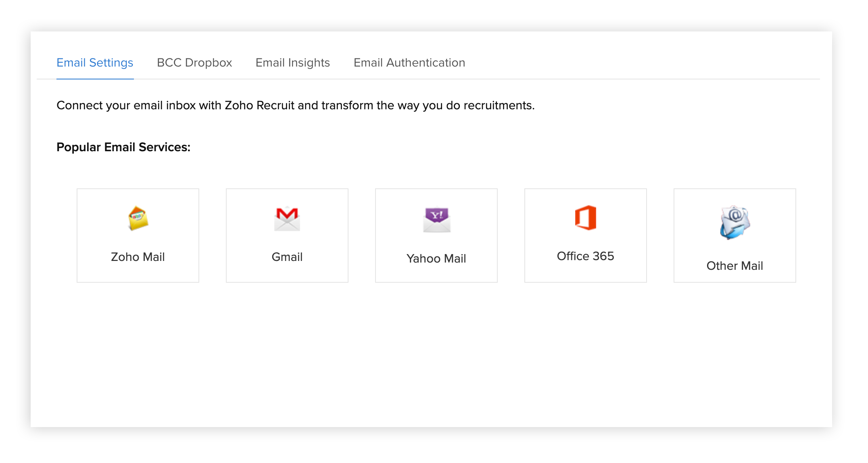
Task: Go to the Email Authentication tab
Action: coord(409,63)
